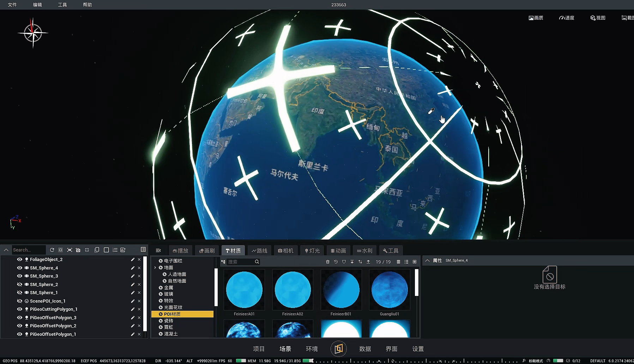
Task: Select the 动画 (Animation) tool
Action: pyautogui.click(x=338, y=250)
